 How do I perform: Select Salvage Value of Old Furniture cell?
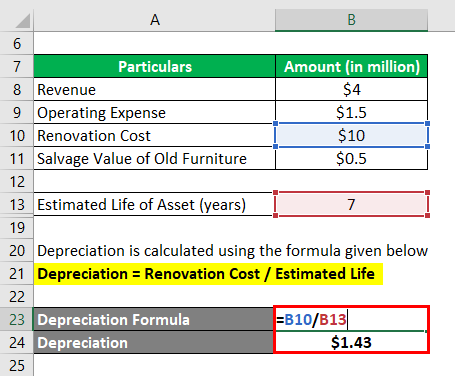pyautogui.click(x=155, y=158)
